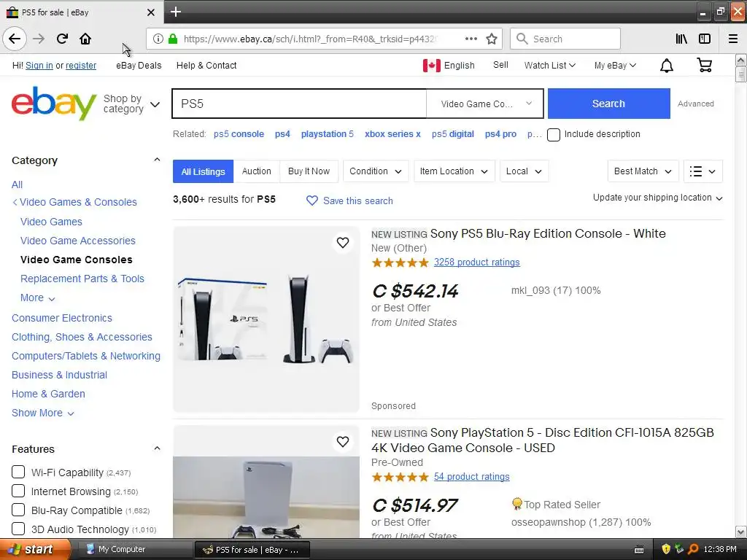Select the All Listings tab

pos(203,171)
